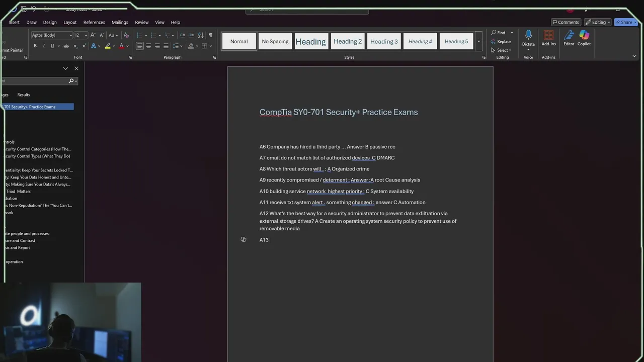Justify the paragraph text
The width and height of the screenshot is (644, 362).
tap(166, 46)
